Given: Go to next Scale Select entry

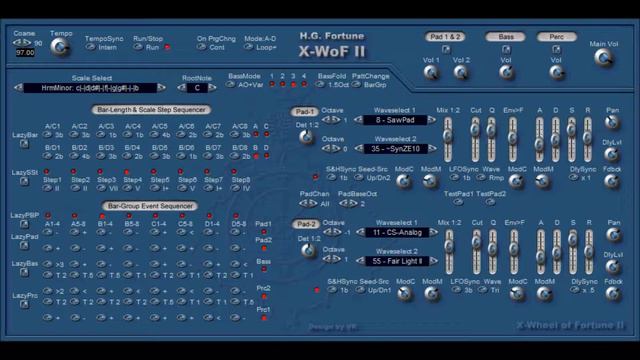Looking at the screenshot, I should (162, 87).
